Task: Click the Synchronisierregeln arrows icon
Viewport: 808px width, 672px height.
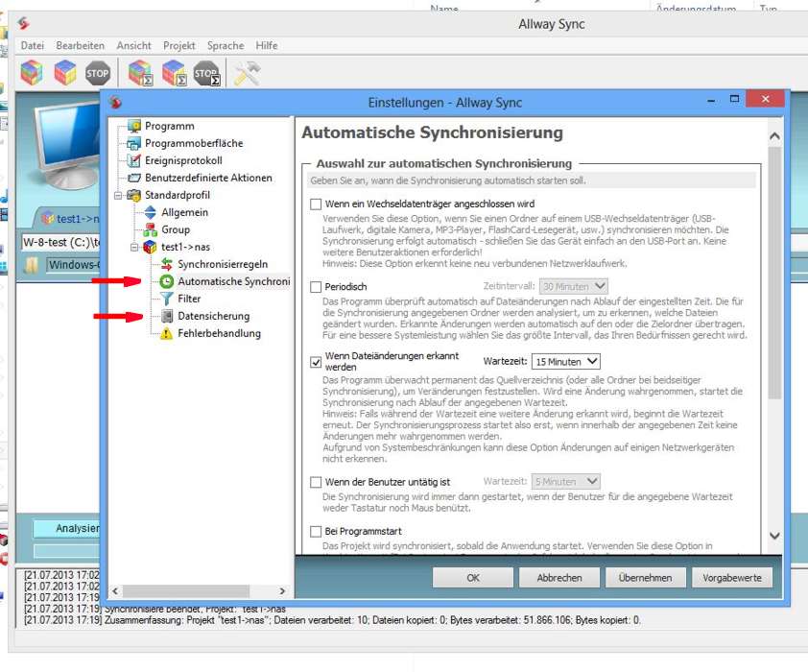Action: point(166,264)
